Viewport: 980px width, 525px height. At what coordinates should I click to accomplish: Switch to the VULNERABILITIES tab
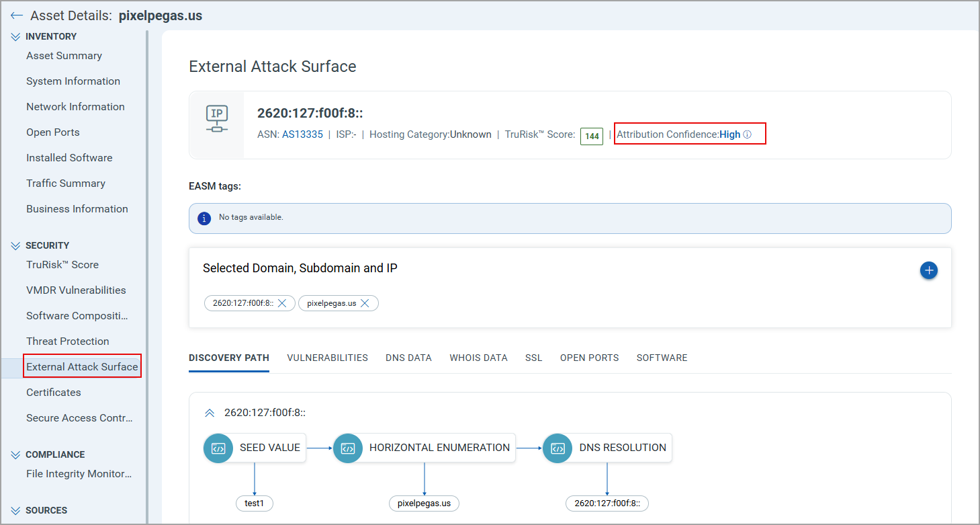pyautogui.click(x=327, y=357)
